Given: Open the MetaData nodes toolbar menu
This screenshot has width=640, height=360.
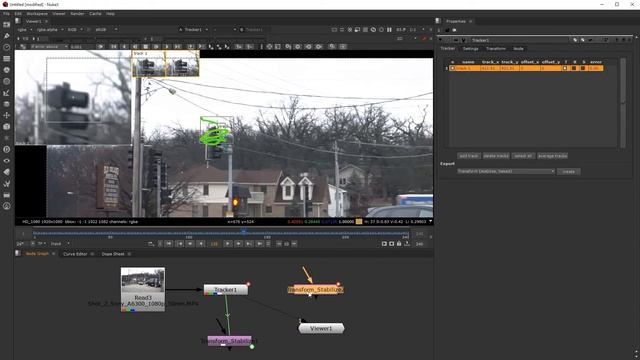Looking at the screenshot, I should coord(7,172).
